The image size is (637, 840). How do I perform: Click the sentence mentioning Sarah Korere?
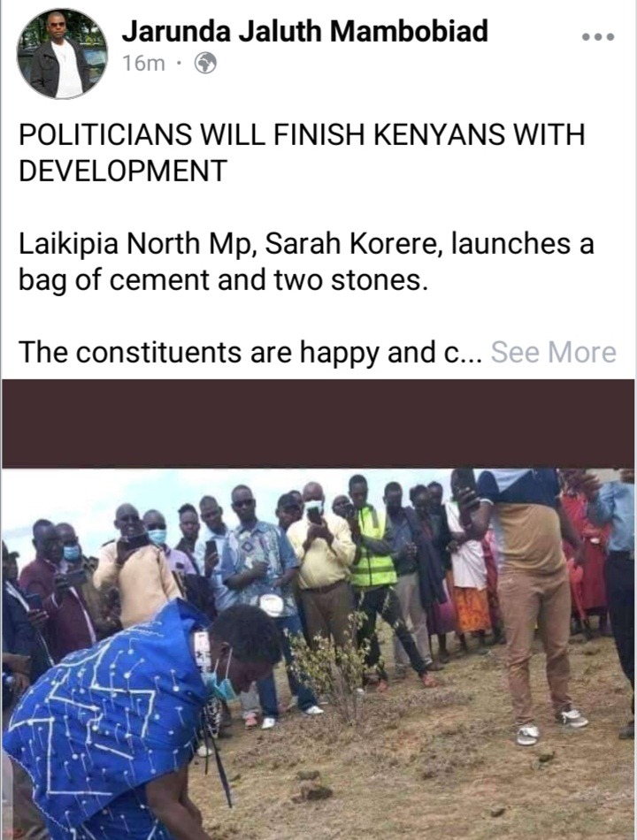(x=306, y=262)
